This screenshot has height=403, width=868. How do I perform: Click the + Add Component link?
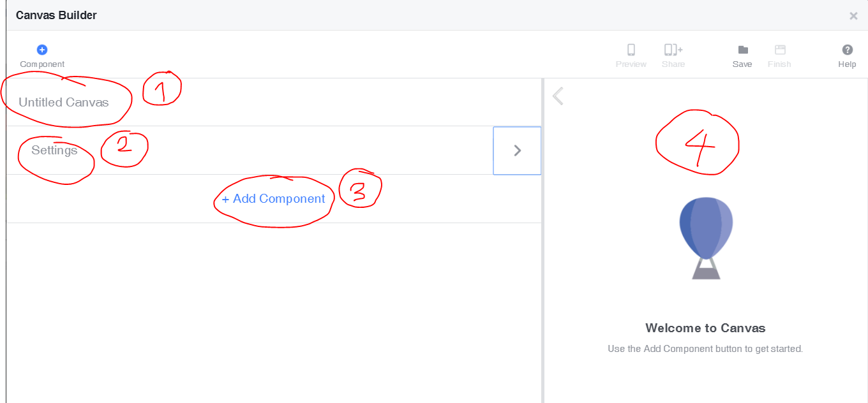click(274, 199)
